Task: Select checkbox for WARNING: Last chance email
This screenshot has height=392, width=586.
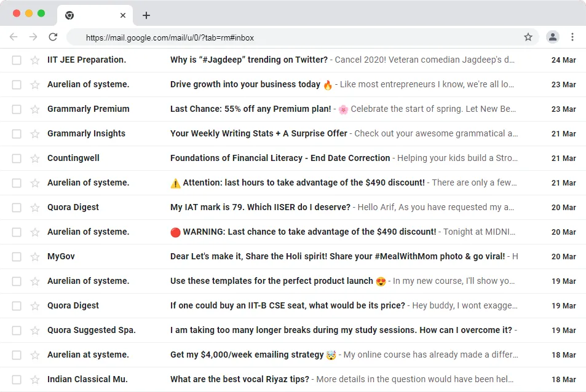Action: coord(17,232)
